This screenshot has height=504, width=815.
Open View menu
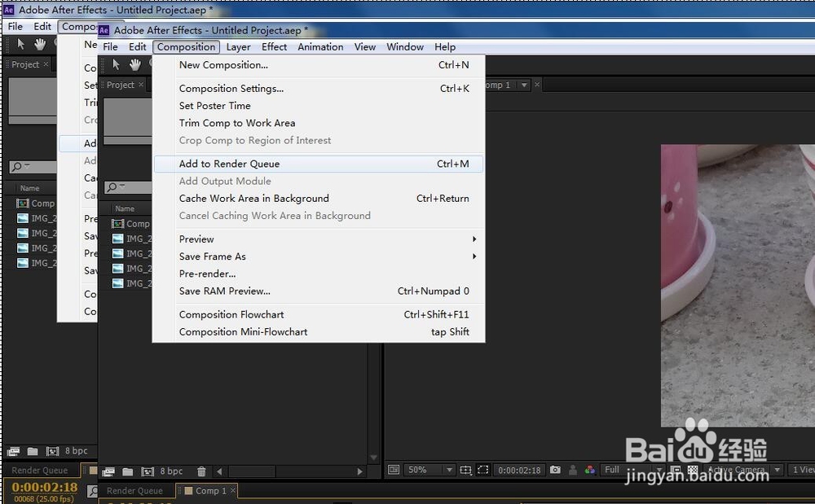coord(365,46)
